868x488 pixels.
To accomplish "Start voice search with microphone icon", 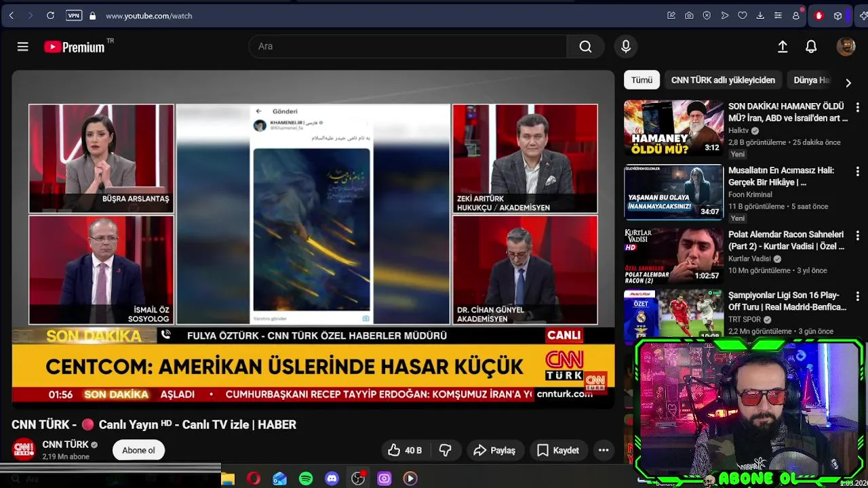I will [x=626, y=47].
